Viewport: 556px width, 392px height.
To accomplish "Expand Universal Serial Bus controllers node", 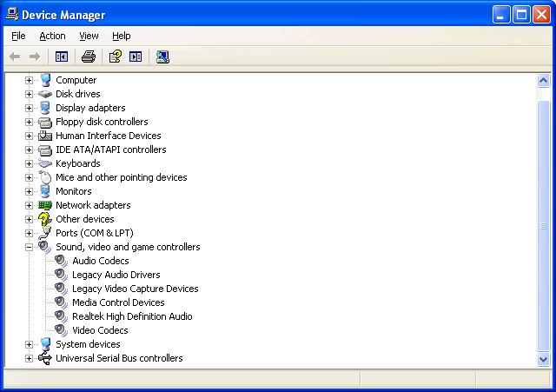I will coord(29,359).
